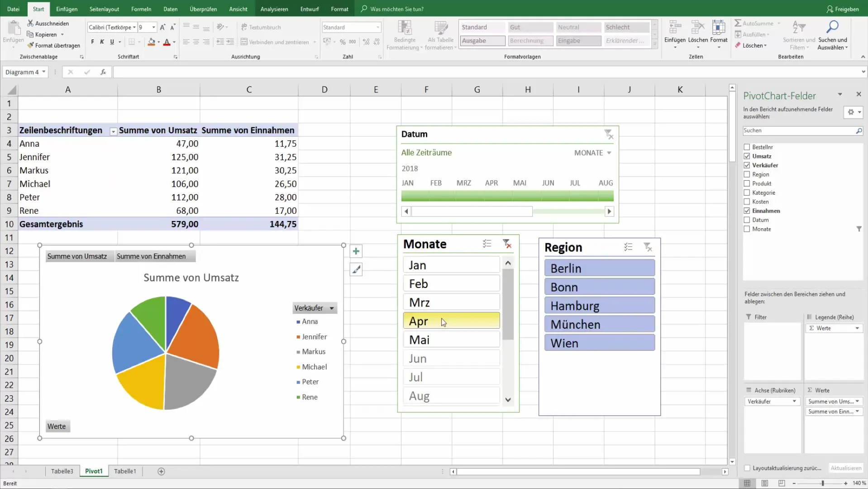Screen dimensions: 868x489
Task: Uncheck the Umsatz field checkbox
Action: click(x=747, y=156)
